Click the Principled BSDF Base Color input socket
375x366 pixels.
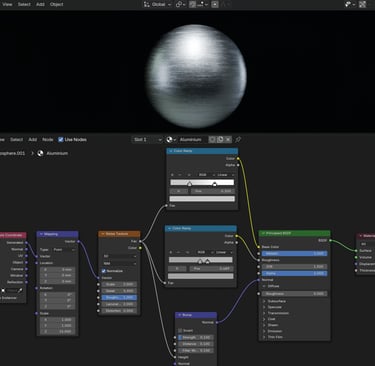[259, 247]
